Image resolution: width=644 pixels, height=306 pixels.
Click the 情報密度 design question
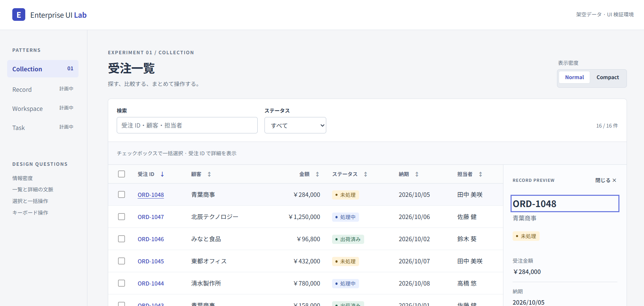pyautogui.click(x=23, y=178)
